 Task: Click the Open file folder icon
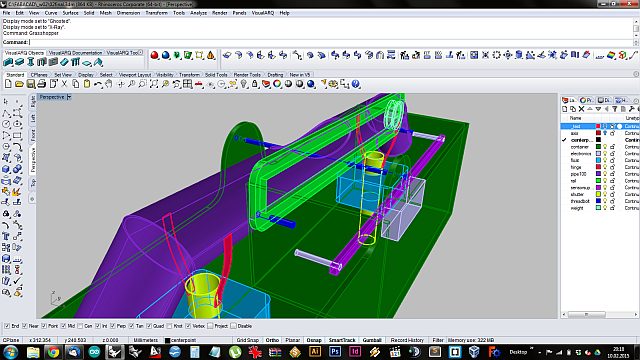coord(19,84)
